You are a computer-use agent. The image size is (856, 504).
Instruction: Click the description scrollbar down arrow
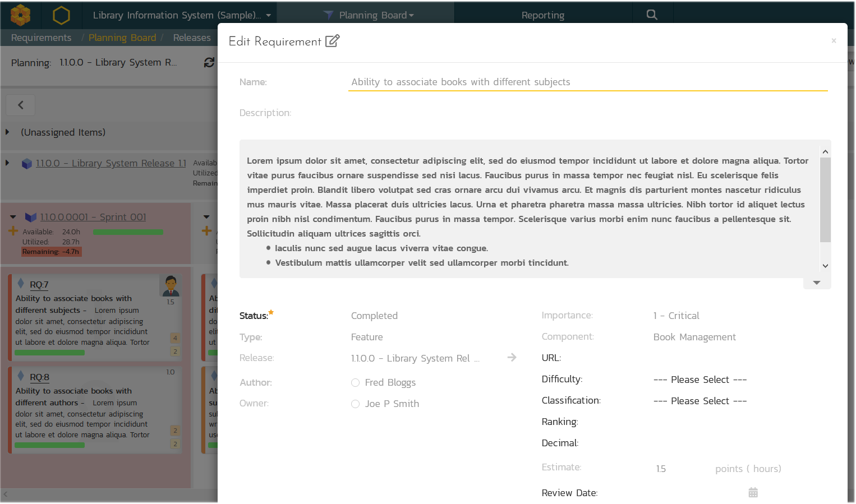[x=825, y=266]
